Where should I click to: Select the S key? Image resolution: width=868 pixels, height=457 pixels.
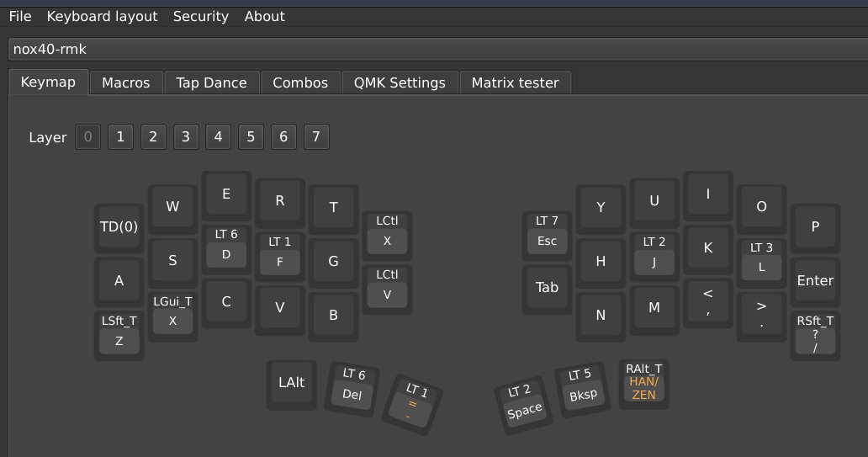click(172, 263)
